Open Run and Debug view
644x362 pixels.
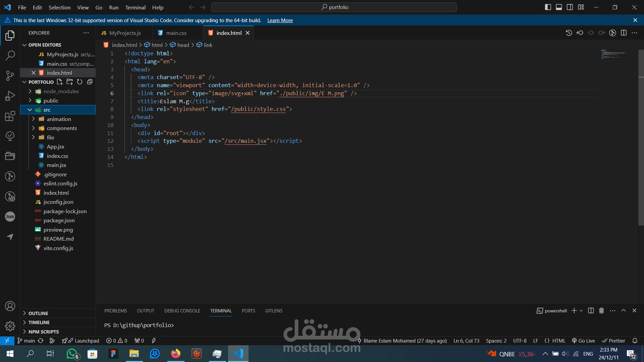[x=10, y=96]
